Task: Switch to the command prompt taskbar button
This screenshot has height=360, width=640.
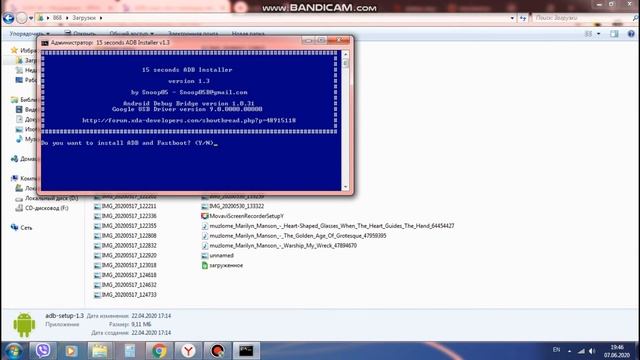Action: click(x=246, y=351)
